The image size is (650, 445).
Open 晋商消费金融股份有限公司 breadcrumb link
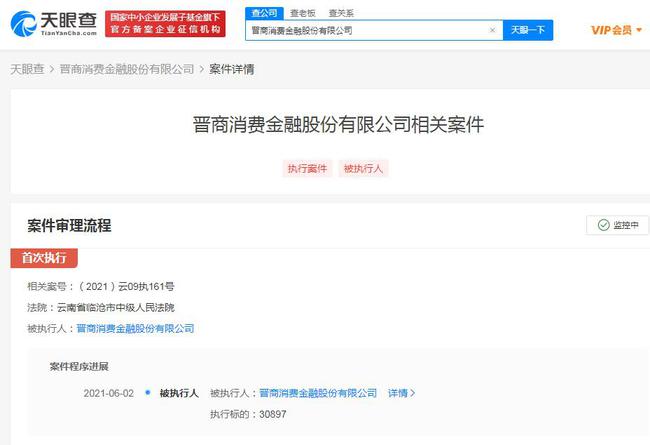tap(127, 69)
